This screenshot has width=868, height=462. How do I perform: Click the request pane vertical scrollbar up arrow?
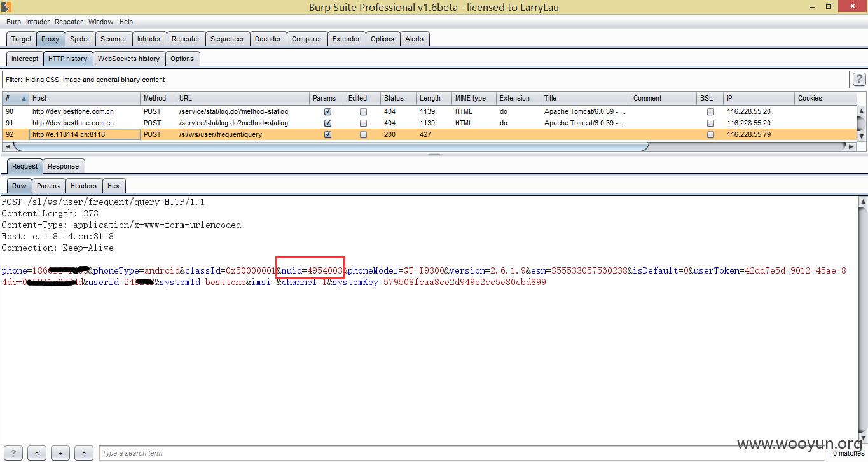click(x=862, y=202)
